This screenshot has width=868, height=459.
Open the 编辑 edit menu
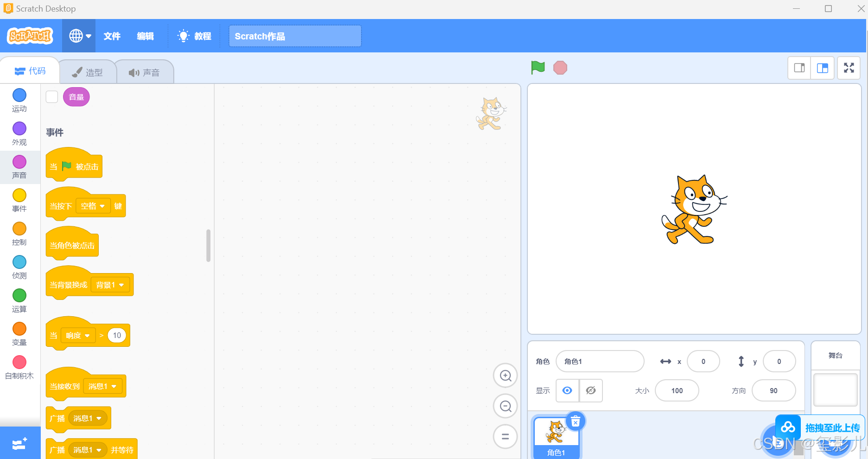click(x=145, y=36)
